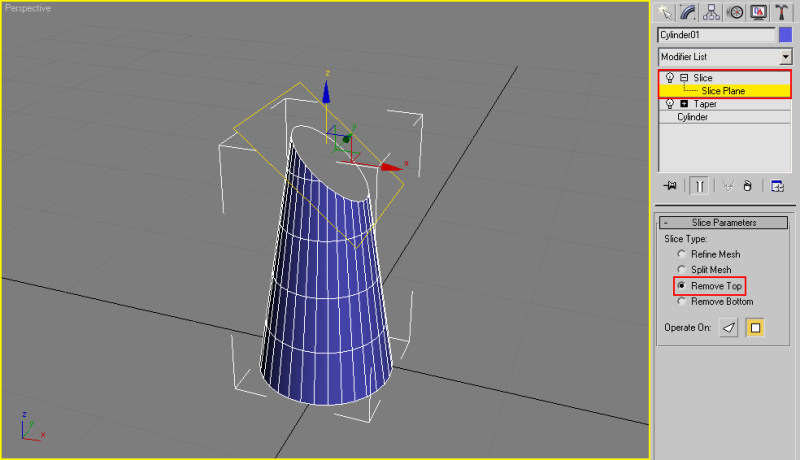This screenshot has height=460, width=800.
Task: Click Make Unique icon
Action: 728,186
